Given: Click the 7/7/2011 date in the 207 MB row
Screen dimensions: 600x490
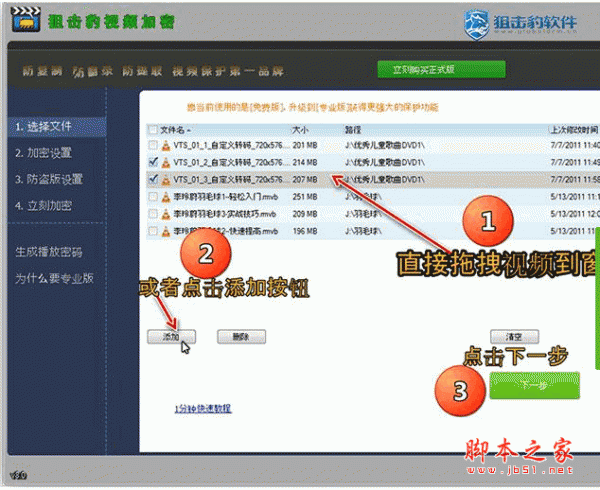Looking at the screenshot, I should 575,179.
